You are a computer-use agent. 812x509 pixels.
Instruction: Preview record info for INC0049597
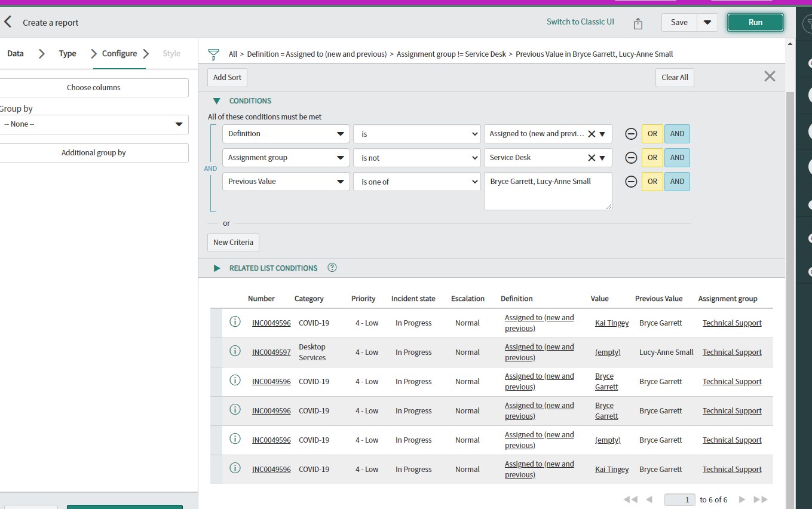point(235,351)
